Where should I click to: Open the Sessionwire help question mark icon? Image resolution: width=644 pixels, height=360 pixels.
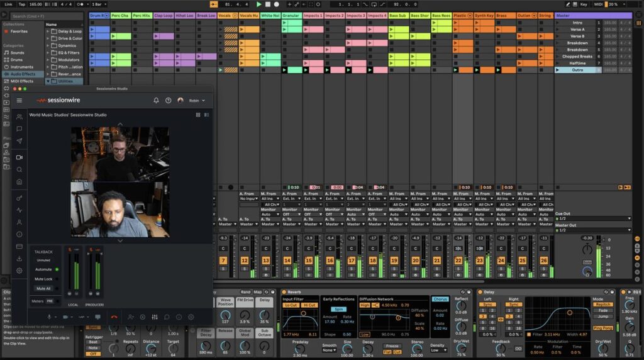[x=168, y=100]
